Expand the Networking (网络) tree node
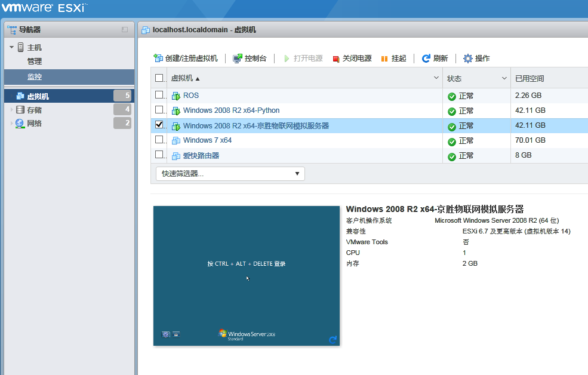Viewport: 588px width, 375px height. pyautogui.click(x=11, y=123)
